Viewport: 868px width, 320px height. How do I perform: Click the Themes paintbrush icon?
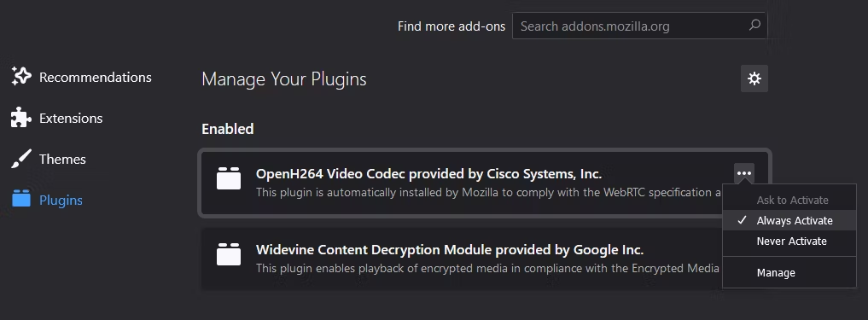point(21,159)
